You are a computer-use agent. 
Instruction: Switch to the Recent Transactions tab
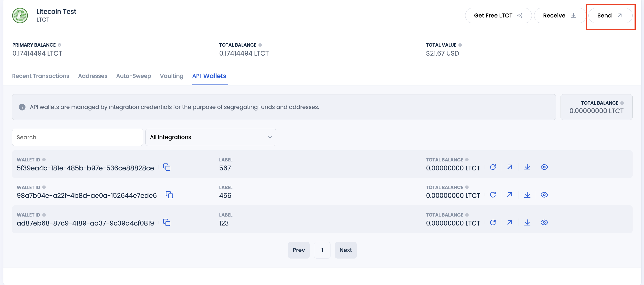[x=41, y=76]
